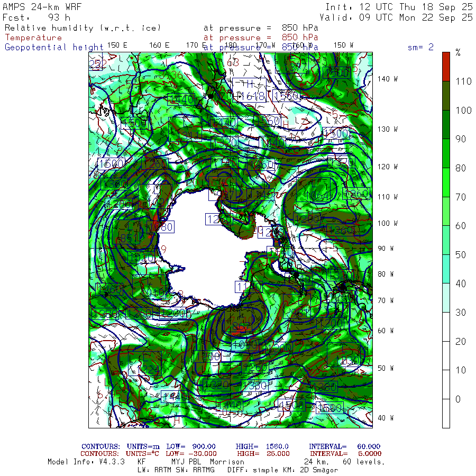Click the 'INTERVAL= 5.0000' red contour info

pos(346,454)
